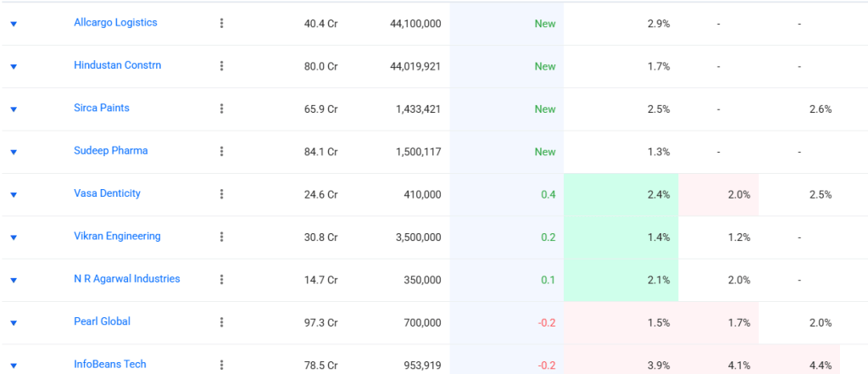The height and width of the screenshot is (374, 868).
Task: Click the kebab menu beside Sirca Paints
Action: (221, 109)
